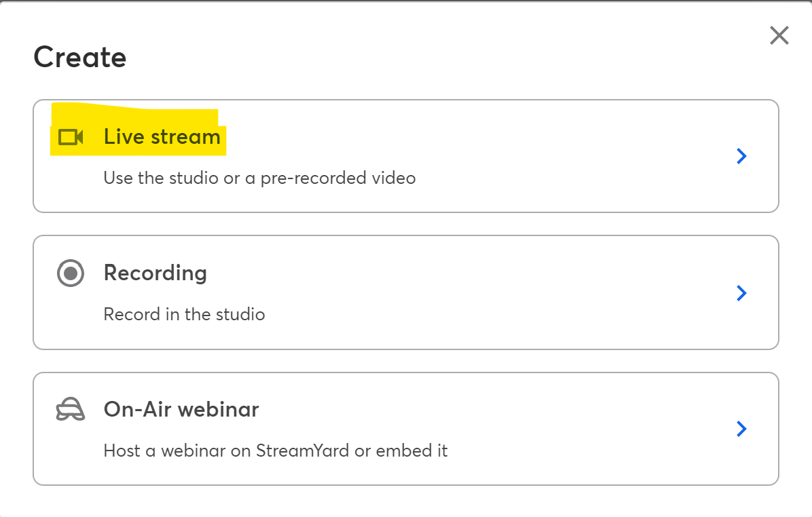Click 'Record in the studio' description
Screen dimensions: 812x517
pyautogui.click(x=185, y=314)
